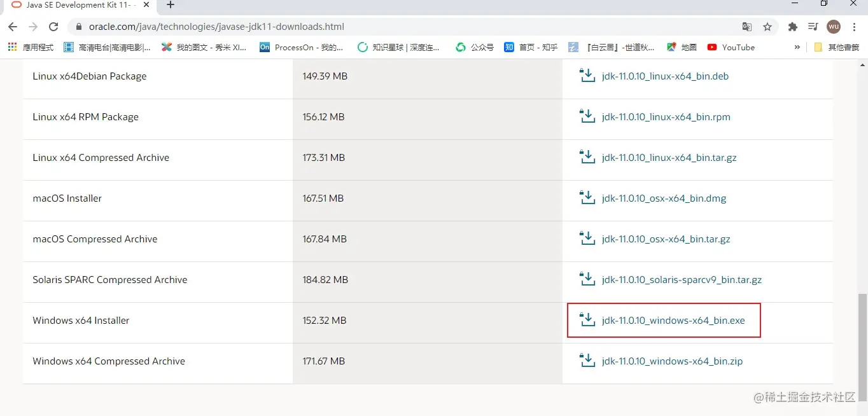868x416 pixels.
Task: Download jdk-11.0.10_solaris-sparcv9_bin.tar.gz link
Action: (682, 280)
